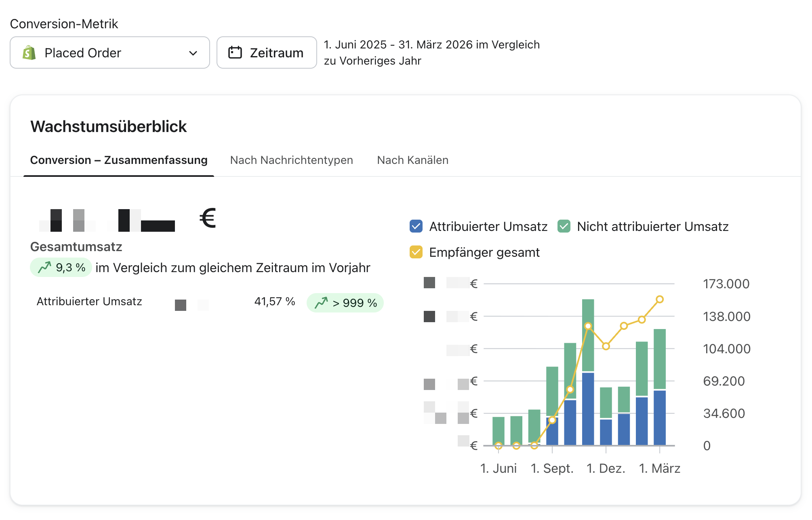Click the chevron arrow in Placed Order dropdown
This screenshot has width=812, height=520.
pyautogui.click(x=193, y=53)
